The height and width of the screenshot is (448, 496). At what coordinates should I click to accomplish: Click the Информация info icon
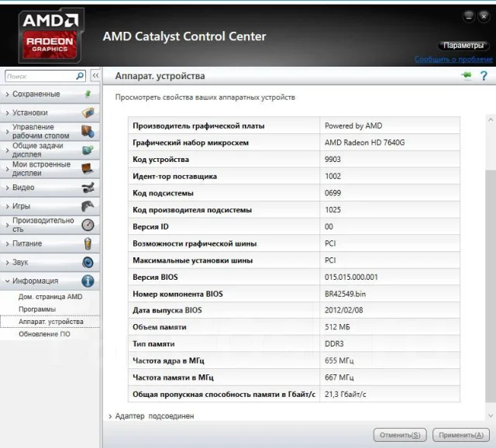click(x=88, y=281)
